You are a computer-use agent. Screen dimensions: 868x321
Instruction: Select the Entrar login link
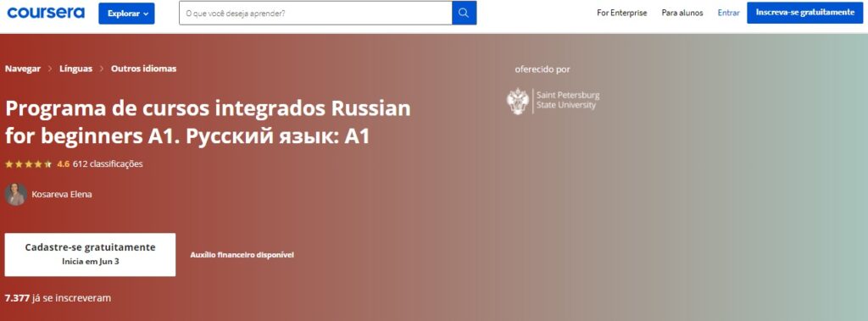(x=728, y=13)
